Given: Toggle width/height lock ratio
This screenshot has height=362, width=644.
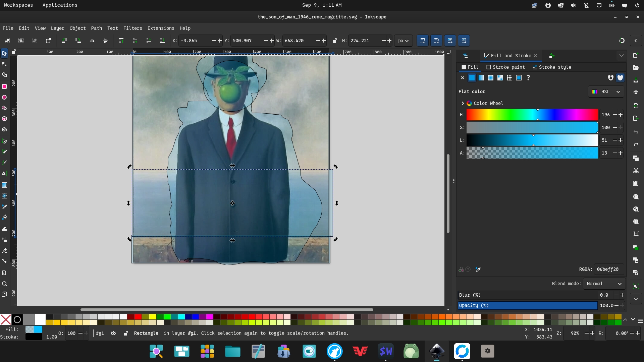Looking at the screenshot, I should (334, 41).
